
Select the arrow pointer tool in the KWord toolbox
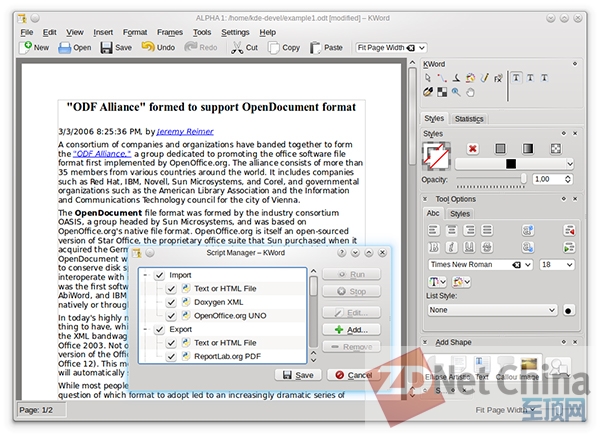coord(428,78)
